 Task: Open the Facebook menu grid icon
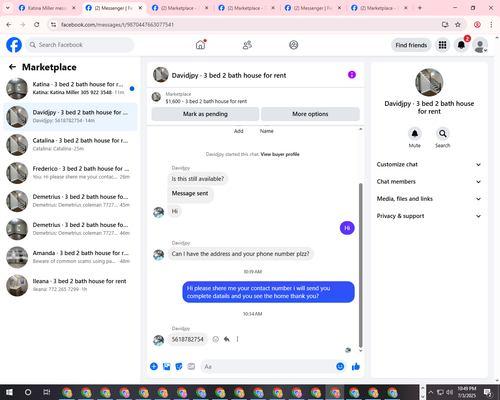pyautogui.click(x=442, y=45)
